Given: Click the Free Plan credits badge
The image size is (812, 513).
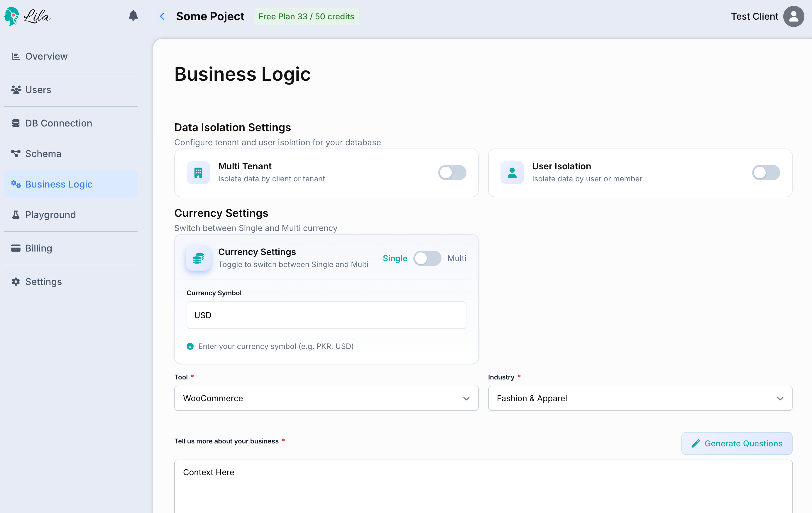Looking at the screenshot, I should tap(306, 16).
